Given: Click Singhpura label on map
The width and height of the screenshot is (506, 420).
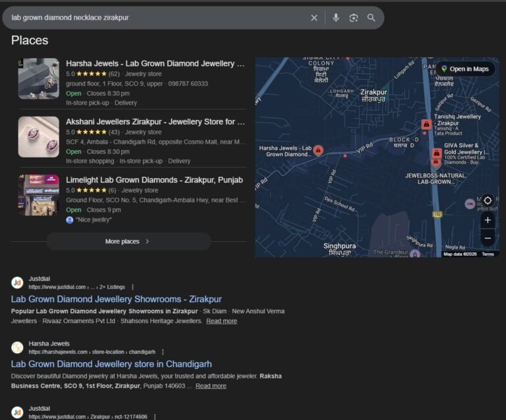Looking at the screenshot, I should (x=339, y=249).
